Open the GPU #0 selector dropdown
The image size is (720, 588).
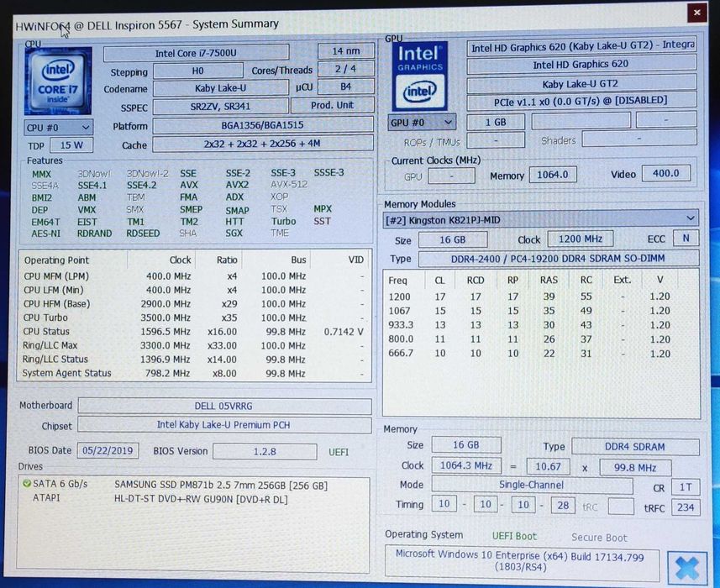(422, 123)
